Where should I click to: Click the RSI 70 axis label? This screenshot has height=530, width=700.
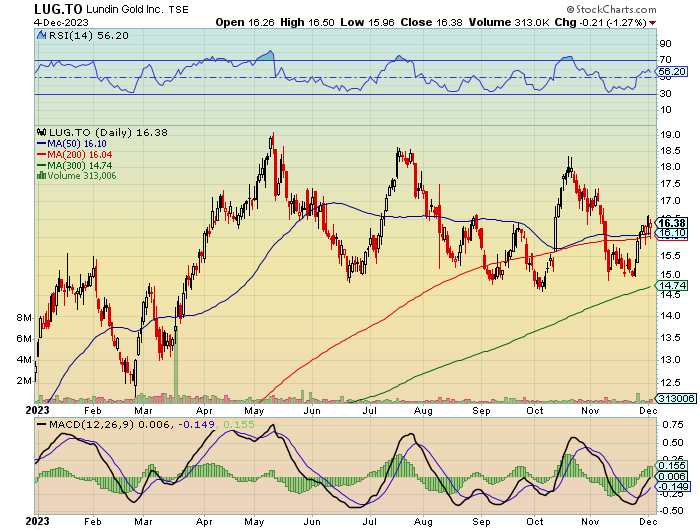pyautogui.click(x=665, y=59)
